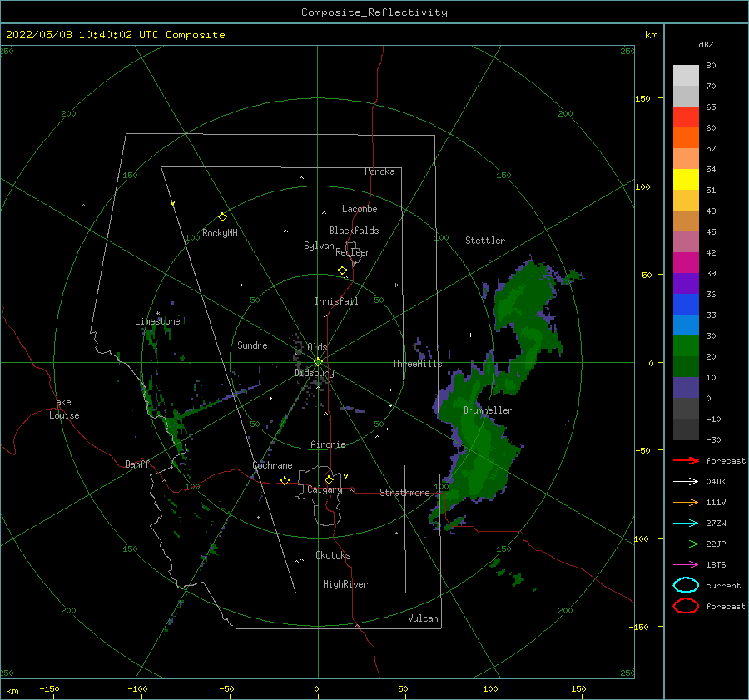Click the Composite_Reflectivity title
Viewport: 749px width, 700px height.
pos(374,12)
